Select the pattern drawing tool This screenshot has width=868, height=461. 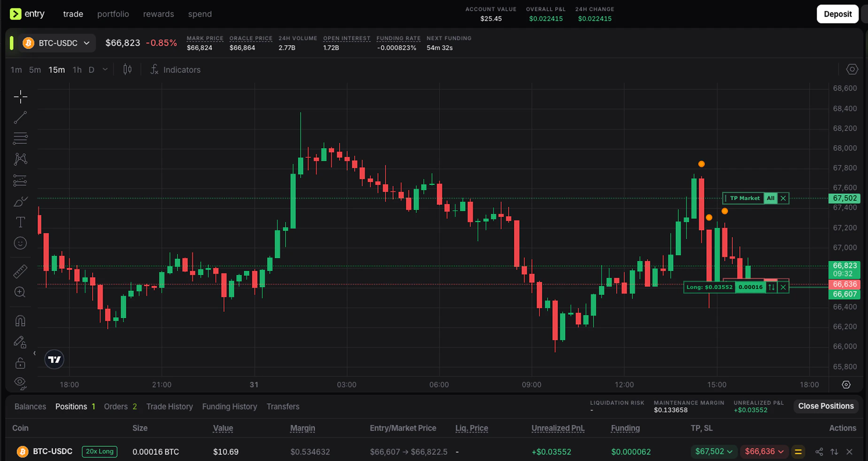(x=20, y=159)
